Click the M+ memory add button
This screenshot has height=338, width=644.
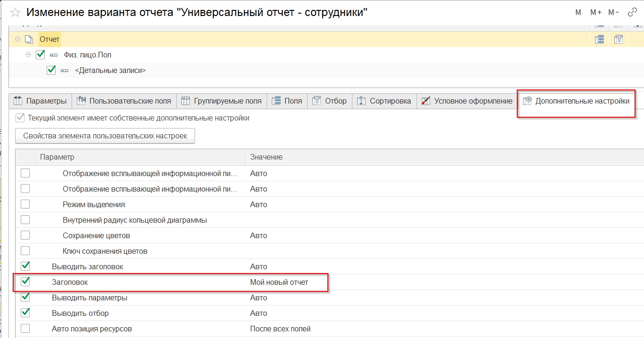click(x=596, y=13)
